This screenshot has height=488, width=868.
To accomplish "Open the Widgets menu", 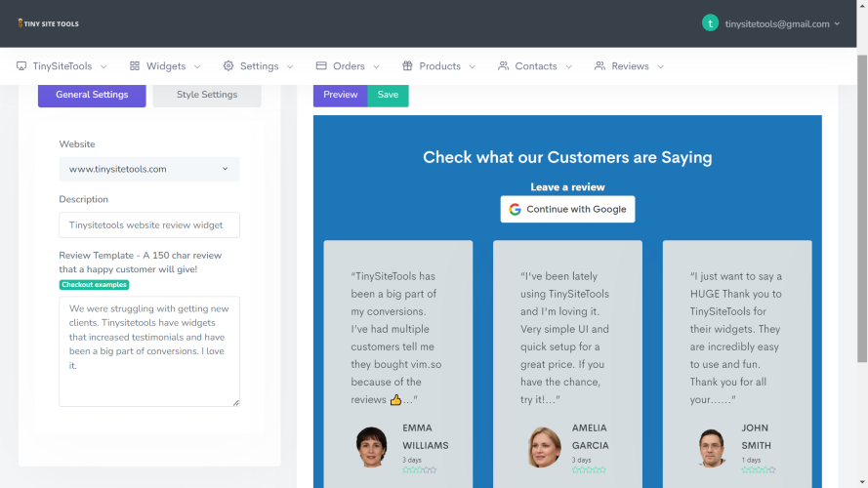I will coord(165,65).
